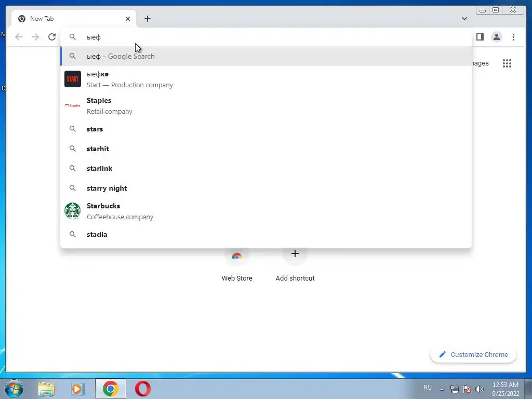
Task: Click the Customize Chrome button
Action: pos(474,354)
